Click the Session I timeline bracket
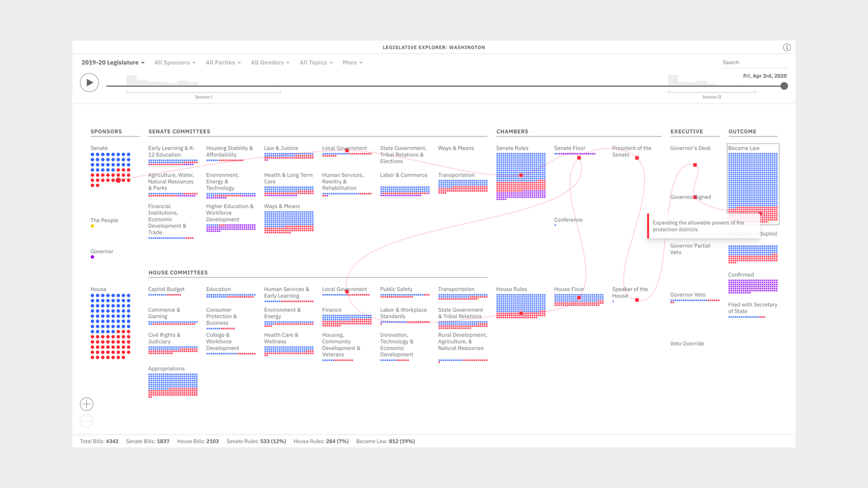 click(203, 92)
